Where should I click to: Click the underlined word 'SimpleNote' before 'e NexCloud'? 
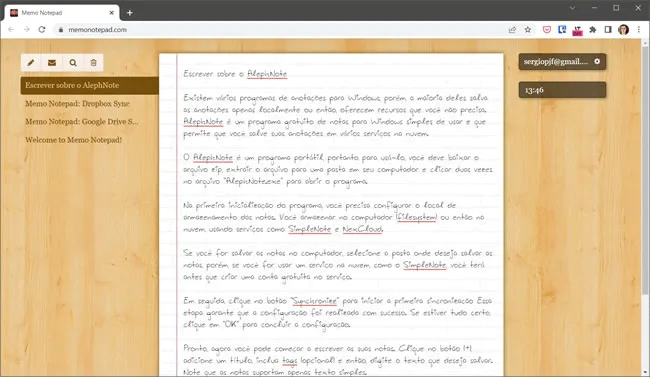(x=310, y=229)
